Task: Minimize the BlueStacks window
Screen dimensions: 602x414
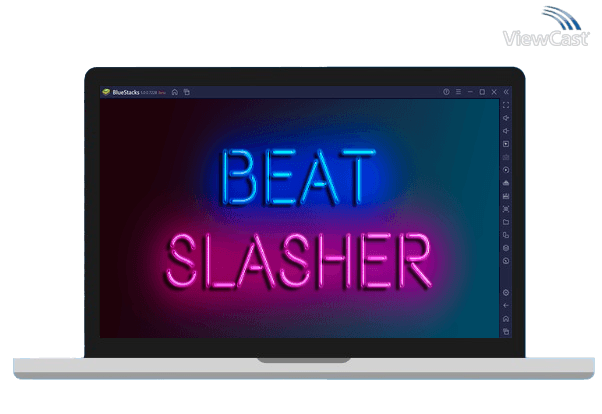Action: pos(470,92)
